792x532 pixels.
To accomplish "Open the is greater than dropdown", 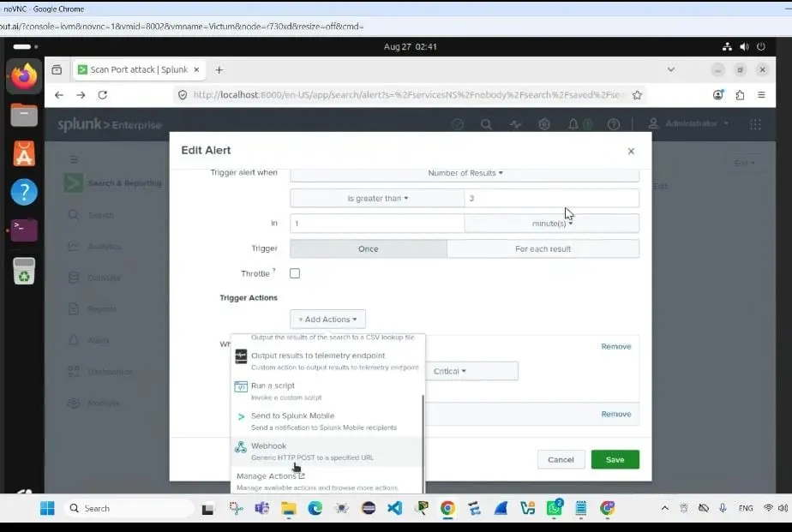I will point(377,199).
